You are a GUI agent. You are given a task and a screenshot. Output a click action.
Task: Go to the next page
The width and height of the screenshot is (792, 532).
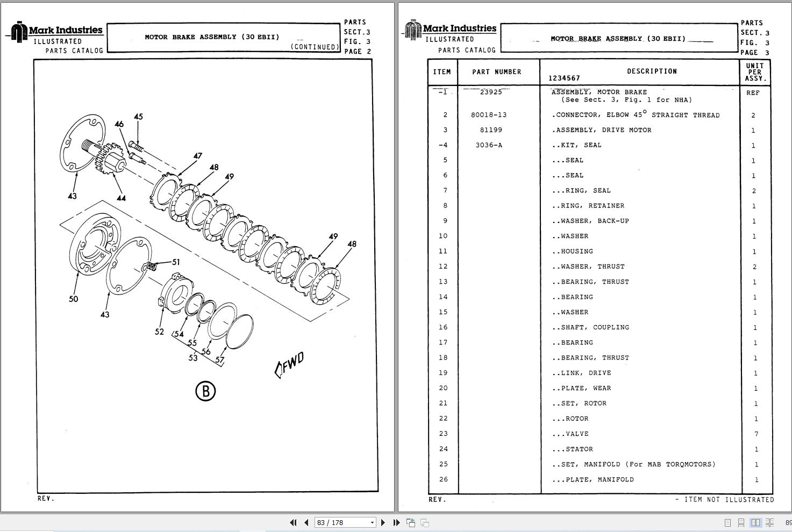click(x=383, y=522)
